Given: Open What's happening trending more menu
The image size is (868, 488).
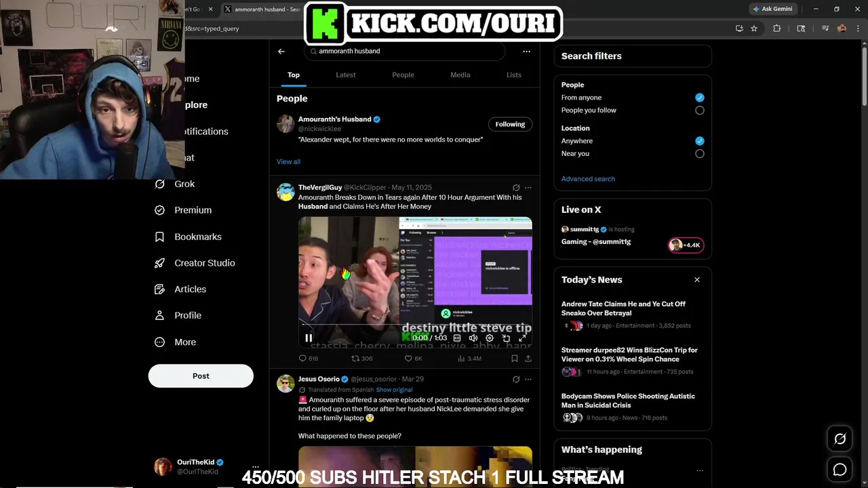Looking at the screenshot, I should tap(699, 470).
